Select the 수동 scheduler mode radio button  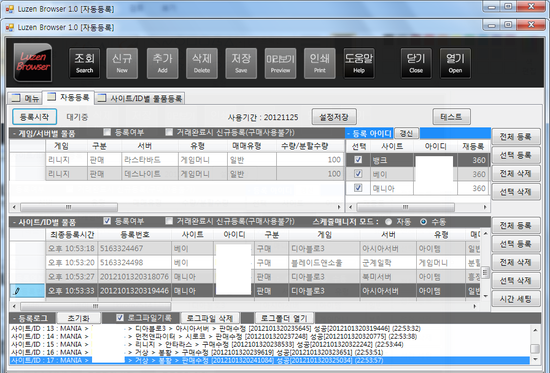tap(423, 222)
